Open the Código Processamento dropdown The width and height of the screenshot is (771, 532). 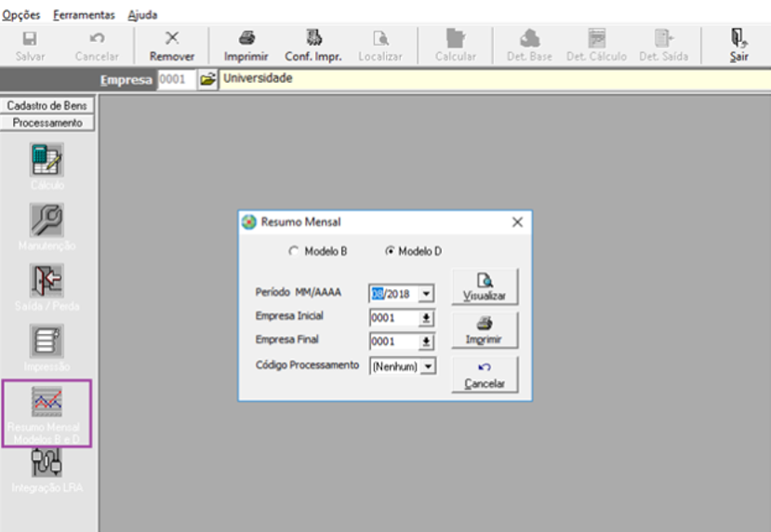tap(428, 366)
